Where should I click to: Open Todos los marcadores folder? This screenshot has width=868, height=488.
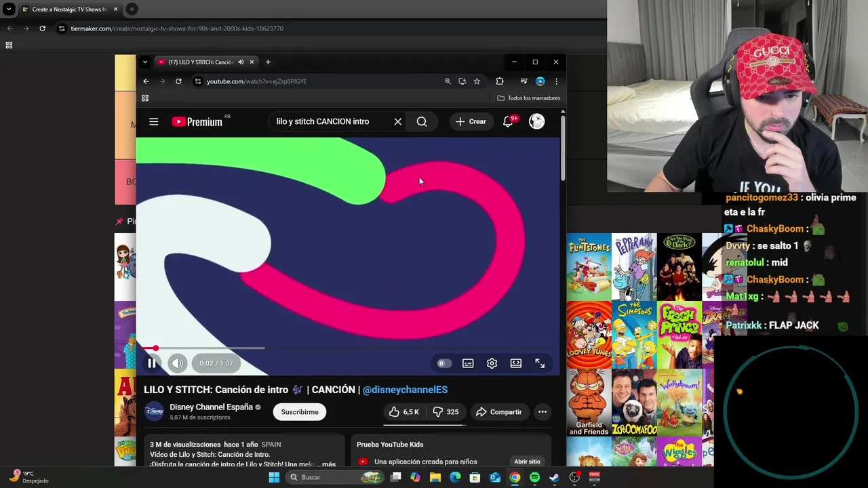point(529,98)
